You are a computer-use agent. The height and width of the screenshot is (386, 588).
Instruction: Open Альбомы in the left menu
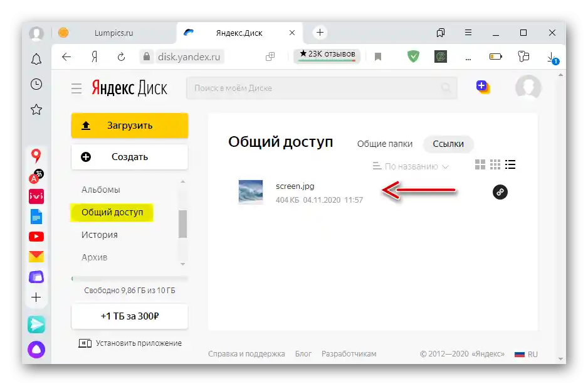tap(101, 190)
